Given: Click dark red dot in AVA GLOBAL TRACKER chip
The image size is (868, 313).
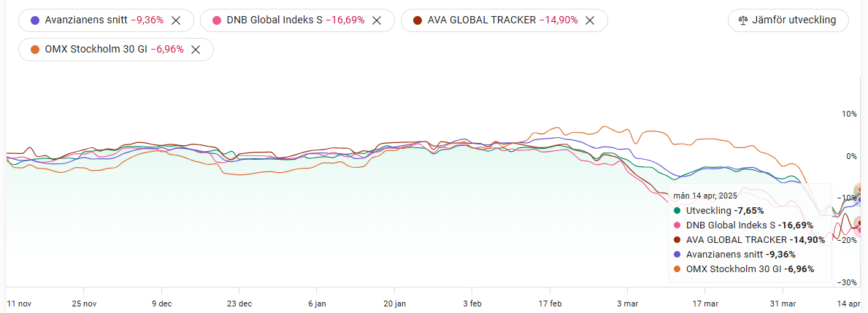Looking at the screenshot, I should (x=417, y=20).
